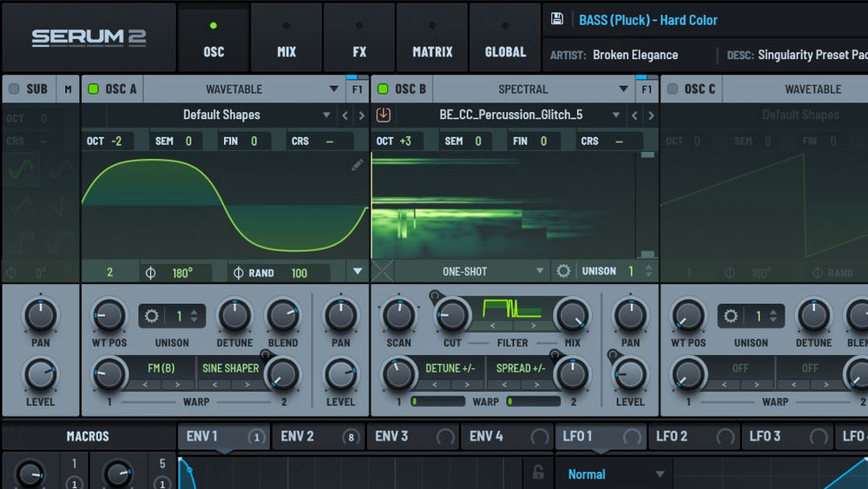Viewport: 868px width, 489px height.
Task: Click the SUB LEVEL knob
Action: [41, 375]
